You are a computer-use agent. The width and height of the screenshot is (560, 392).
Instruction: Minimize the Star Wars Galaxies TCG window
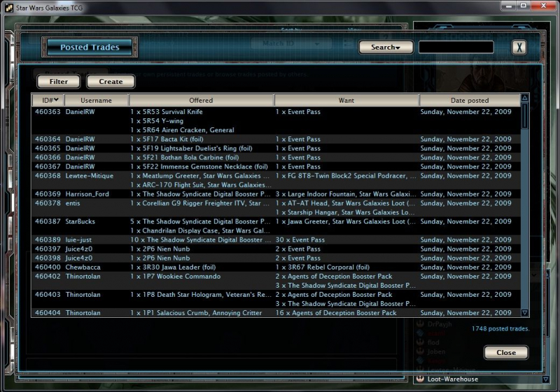click(x=509, y=6)
